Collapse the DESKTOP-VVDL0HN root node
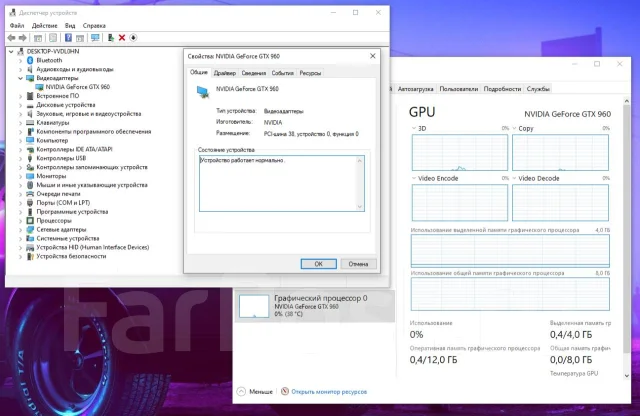The width and height of the screenshot is (640, 416). 11,51
